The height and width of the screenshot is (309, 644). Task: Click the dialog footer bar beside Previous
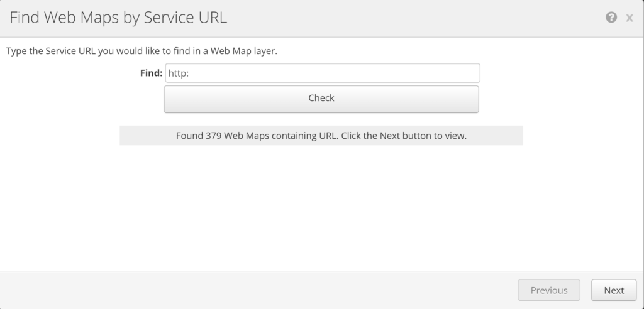pos(252,290)
